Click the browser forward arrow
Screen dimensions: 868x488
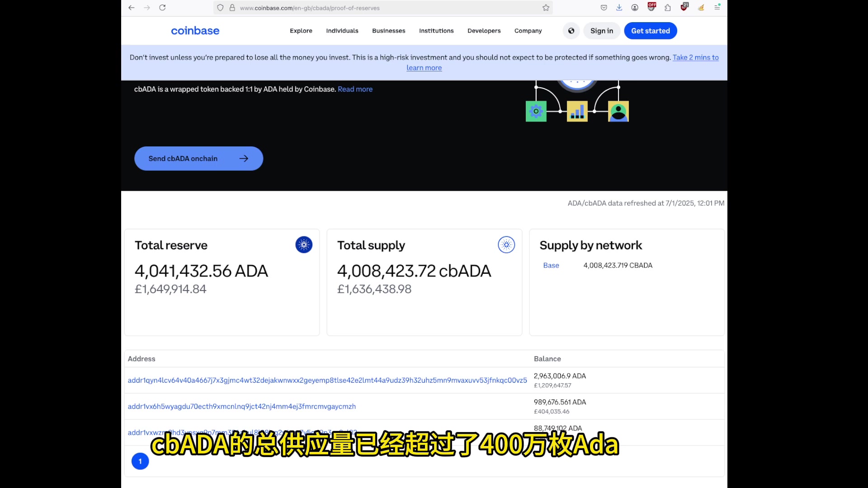pos(147,8)
